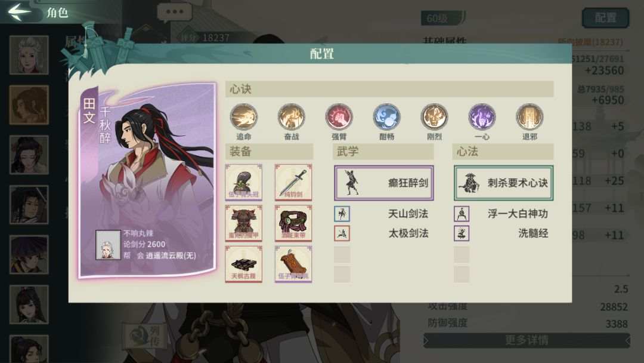Viewport: 644px width, 363px height.
Task: Open the helmet equipment slot
Action: pyautogui.click(x=243, y=182)
